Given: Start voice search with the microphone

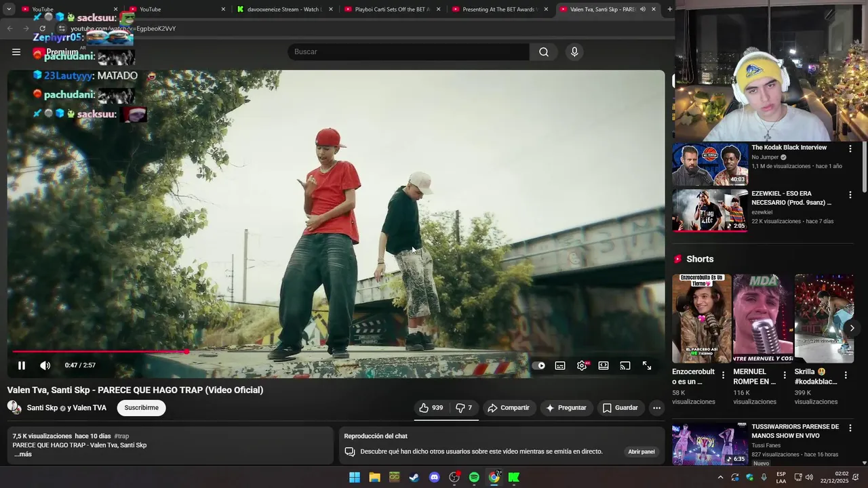Looking at the screenshot, I should point(574,52).
